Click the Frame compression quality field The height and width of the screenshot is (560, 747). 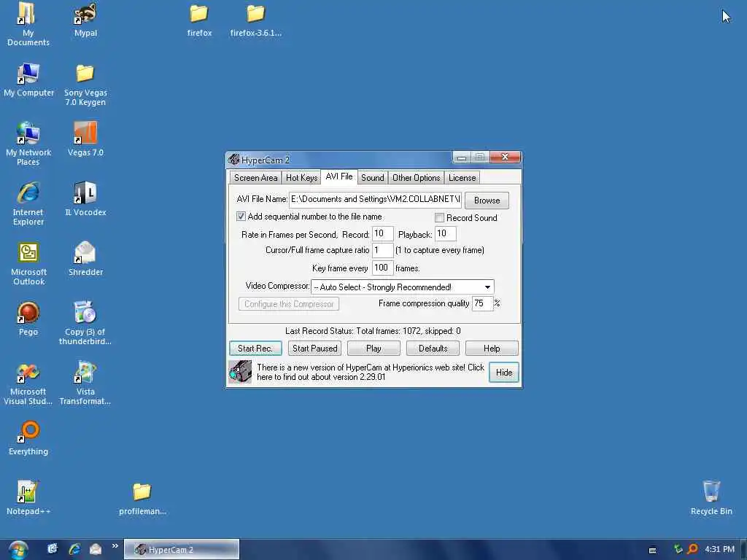click(482, 303)
